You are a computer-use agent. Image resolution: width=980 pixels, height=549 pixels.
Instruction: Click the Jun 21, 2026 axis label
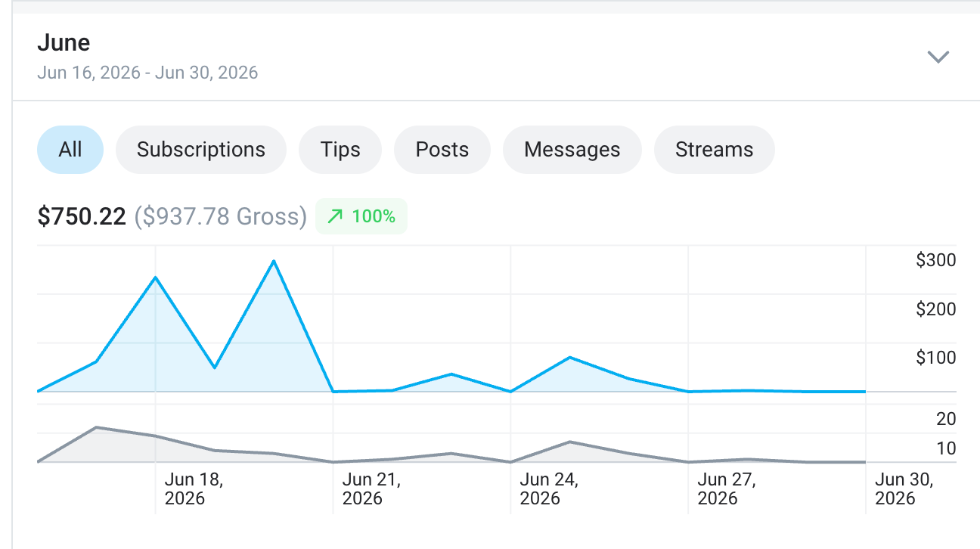tap(371, 489)
